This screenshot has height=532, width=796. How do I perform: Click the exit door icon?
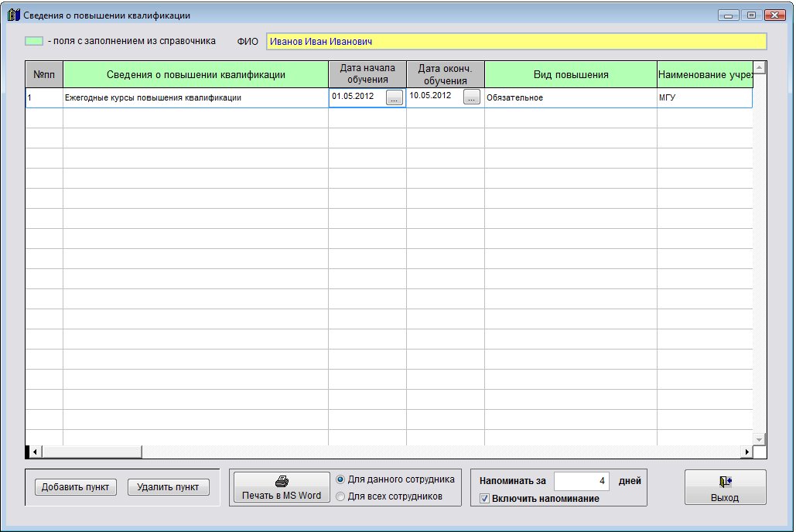coord(725,481)
